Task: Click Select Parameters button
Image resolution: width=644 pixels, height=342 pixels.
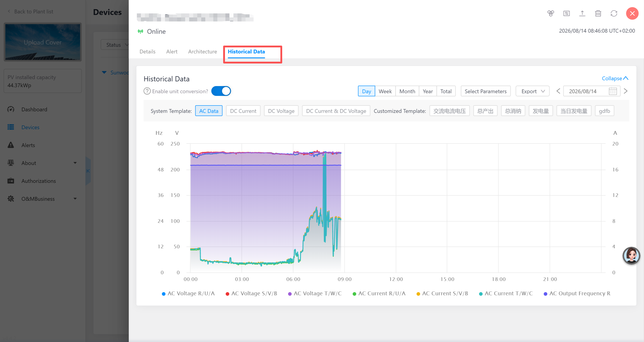Action: pos(485,91)
